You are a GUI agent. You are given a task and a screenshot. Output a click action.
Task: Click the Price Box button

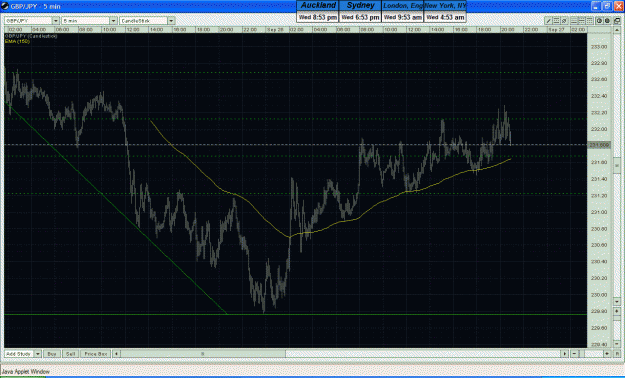96,354
